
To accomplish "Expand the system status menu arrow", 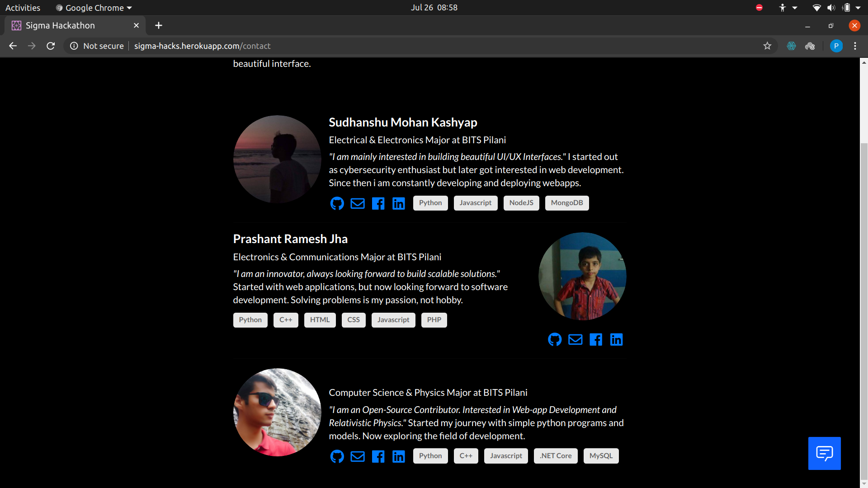I will (x=858, y=8).
